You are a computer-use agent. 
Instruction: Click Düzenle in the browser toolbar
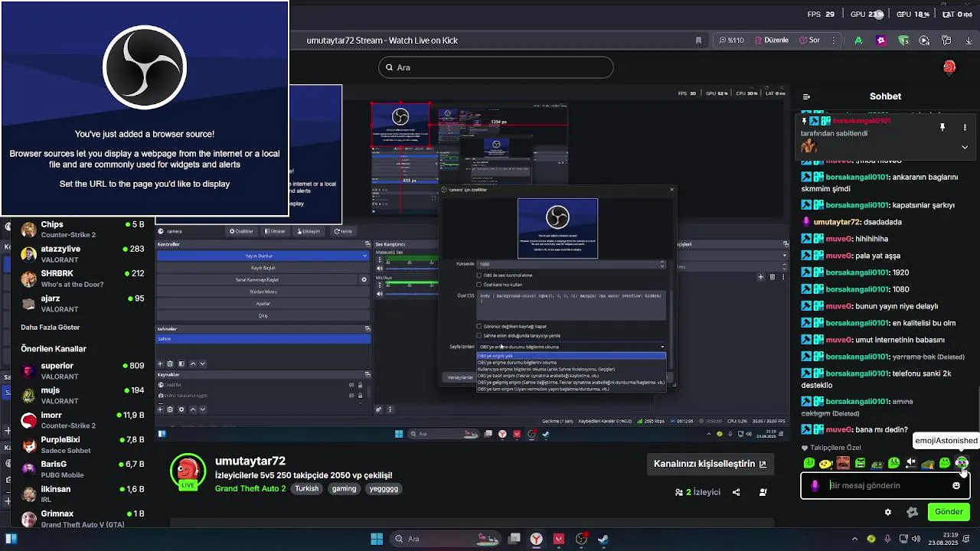[x=770, y=40]
